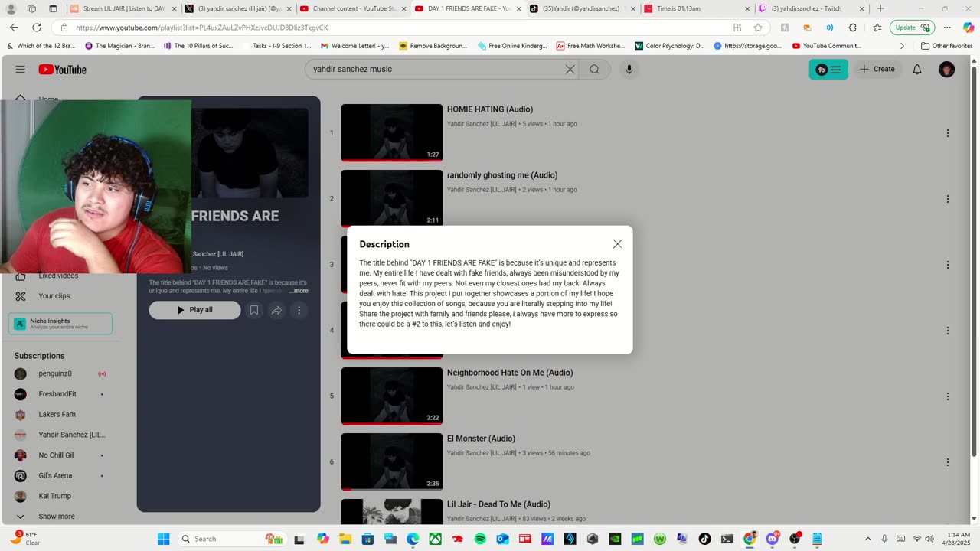Open the account avatar menu
The width and height of the screenshot is (980, 551).
946,70
